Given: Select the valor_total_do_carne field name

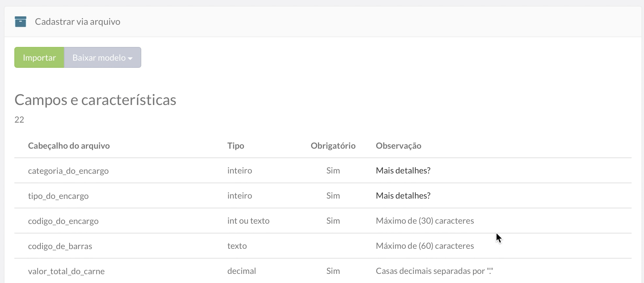Looking at the screenshot, I should 66,271.
